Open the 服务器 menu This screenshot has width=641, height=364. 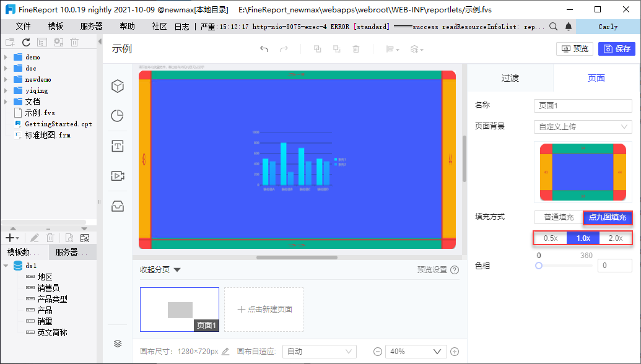coord(91,27)
